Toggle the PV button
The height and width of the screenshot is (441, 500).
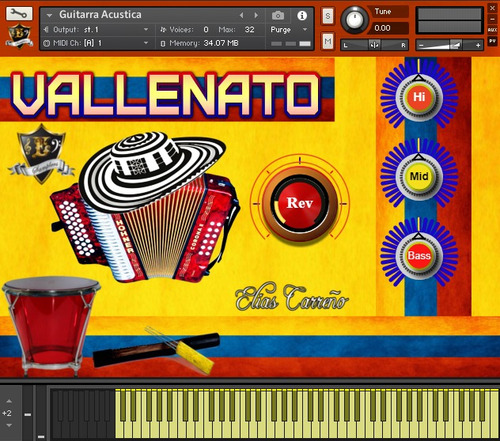(492, 41)
